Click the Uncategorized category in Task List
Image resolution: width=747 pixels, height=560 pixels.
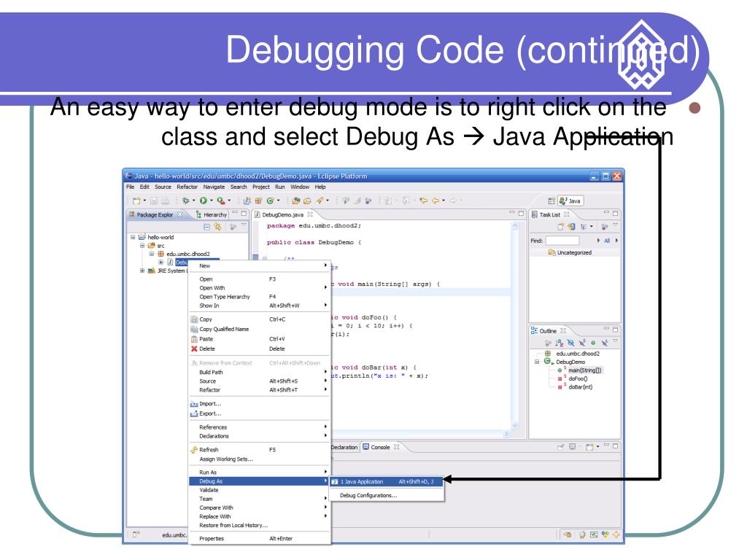tap(570, 252)
